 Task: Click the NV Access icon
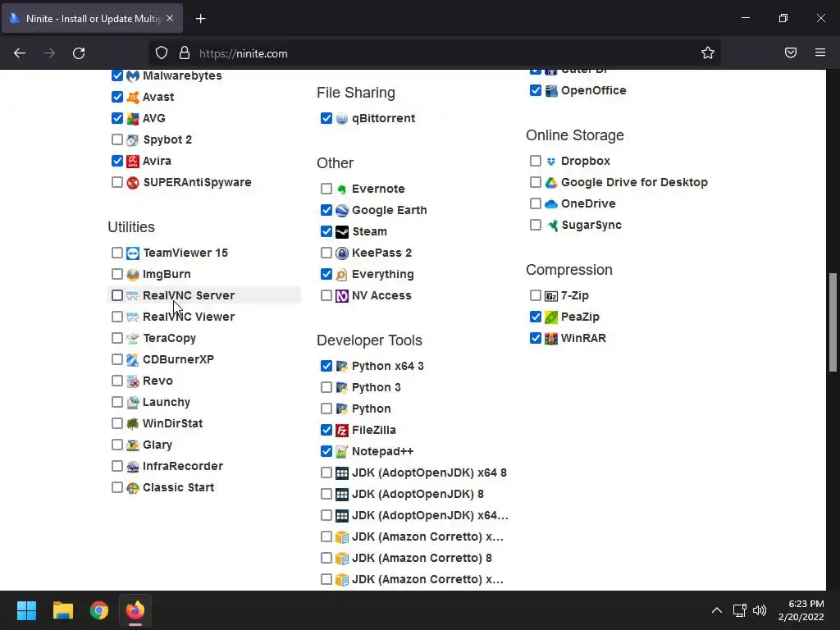[x=342, y=295]
